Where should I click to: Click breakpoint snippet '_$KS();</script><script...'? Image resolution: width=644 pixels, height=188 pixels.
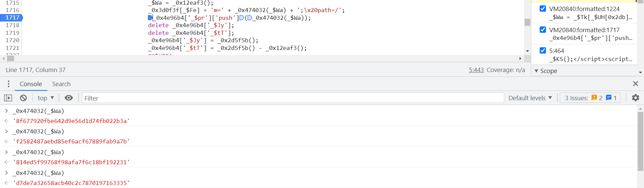click(591, 59)
